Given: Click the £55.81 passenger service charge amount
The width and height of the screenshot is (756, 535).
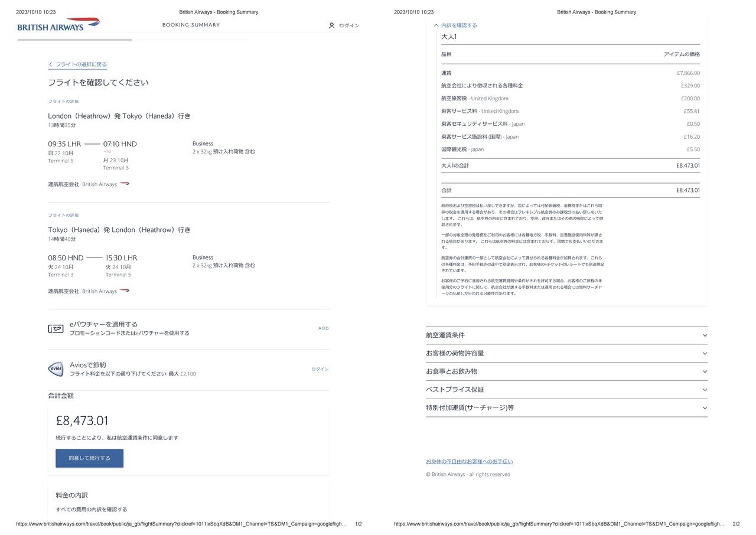Looking at the screenshot, I should pyautogui.click(x=692, y=111).
